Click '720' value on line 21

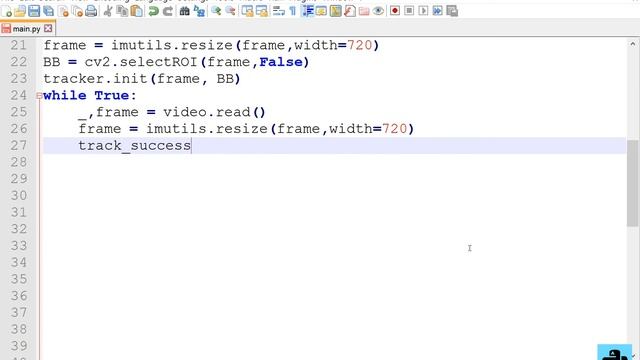point(360,45)
